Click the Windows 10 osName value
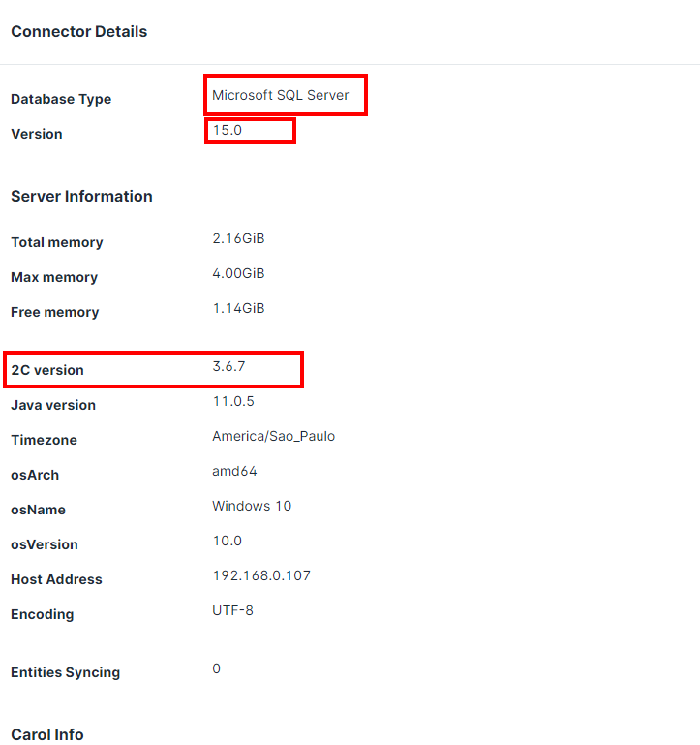Screen dimensions: 700x745 pos(252,506)
